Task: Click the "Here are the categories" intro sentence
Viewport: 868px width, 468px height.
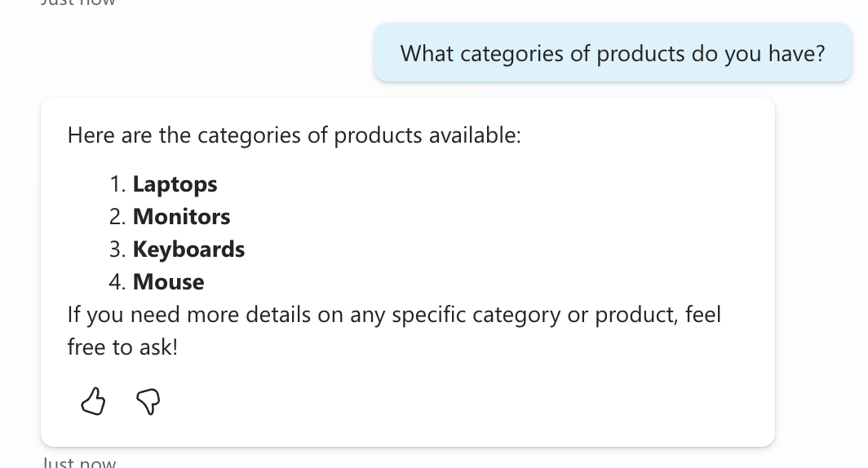Action: point(294,135)
